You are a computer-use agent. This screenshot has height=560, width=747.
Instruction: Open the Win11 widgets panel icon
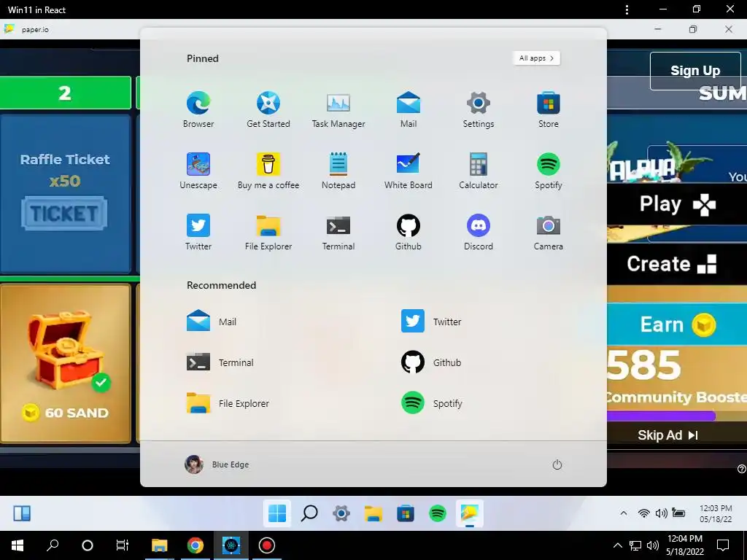(x=22, y=513)
